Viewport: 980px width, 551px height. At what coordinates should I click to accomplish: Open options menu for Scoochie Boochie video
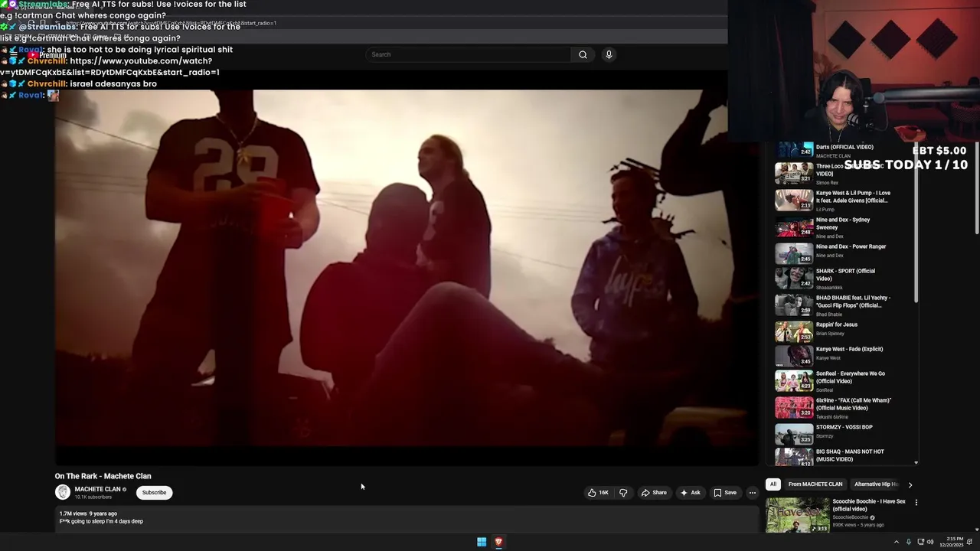916,503
